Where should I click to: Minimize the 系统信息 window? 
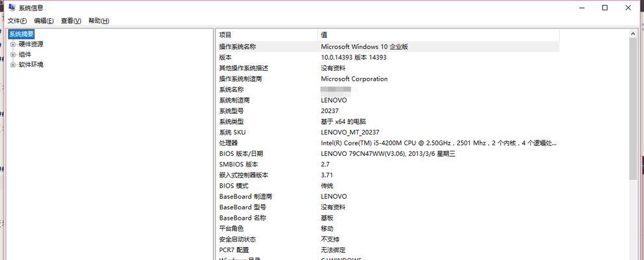(x=582, y=8)
